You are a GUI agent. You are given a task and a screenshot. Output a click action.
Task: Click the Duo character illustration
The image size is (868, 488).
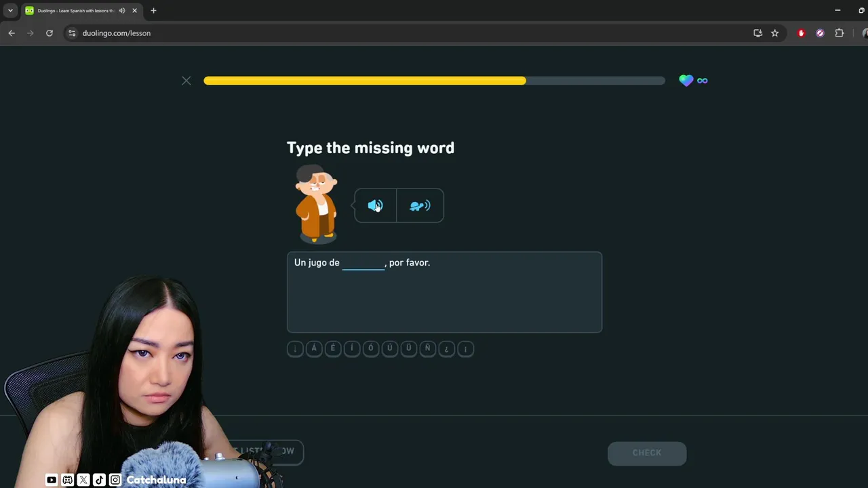[x=317, y=203]
